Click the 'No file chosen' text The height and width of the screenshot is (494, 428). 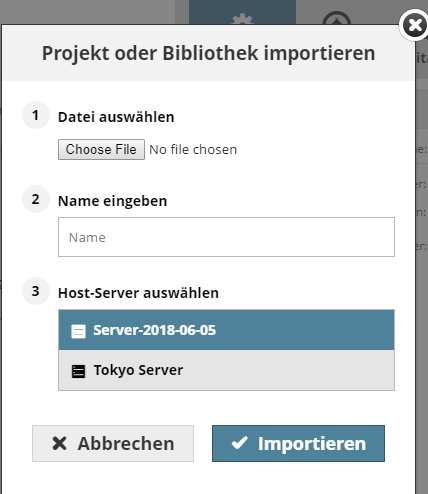pos(193,150)
